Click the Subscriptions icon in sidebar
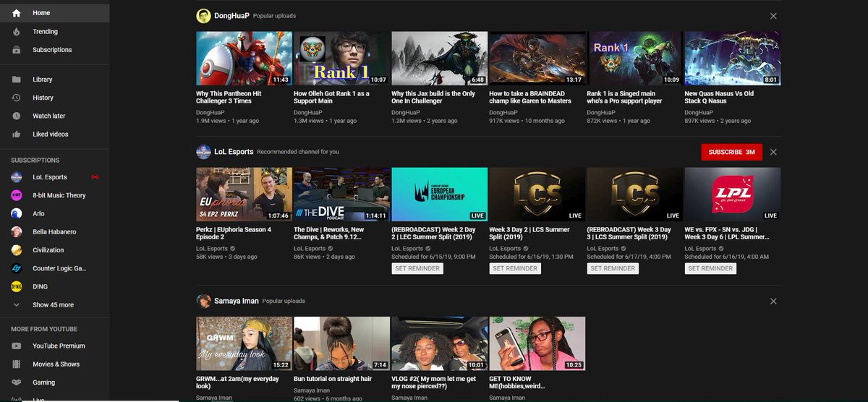 [16, 50]
